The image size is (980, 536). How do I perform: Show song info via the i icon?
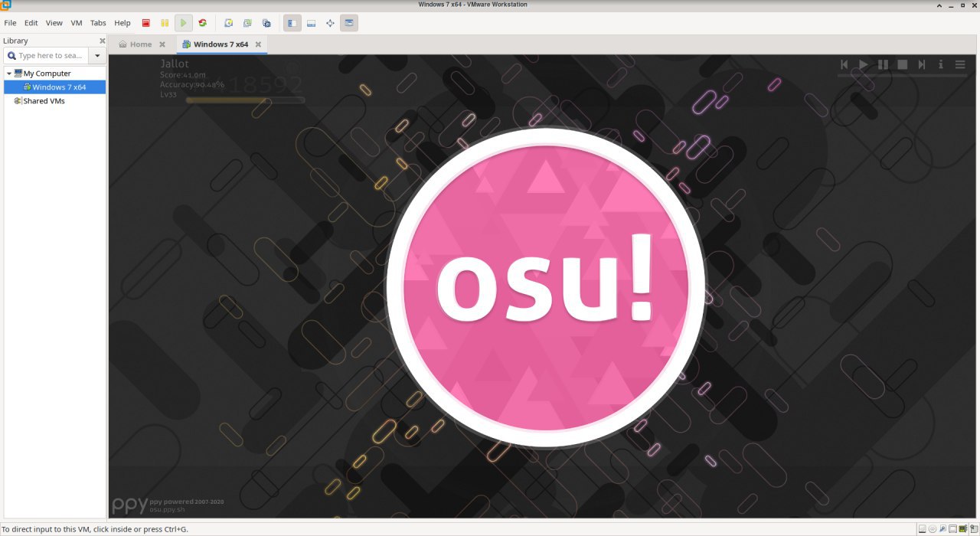[x=941, y=64]
